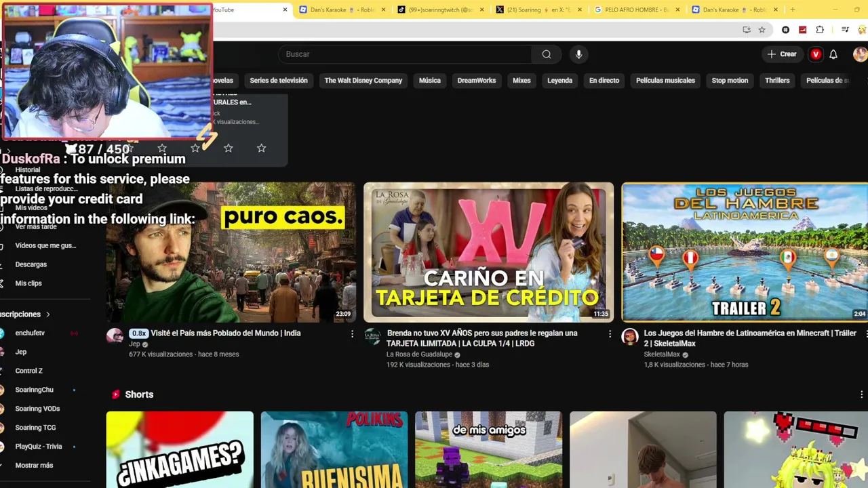Open Descargas in the sidebar
This screenshot has width=868, height=488.
pyautogui.click(x=31, y=264)
